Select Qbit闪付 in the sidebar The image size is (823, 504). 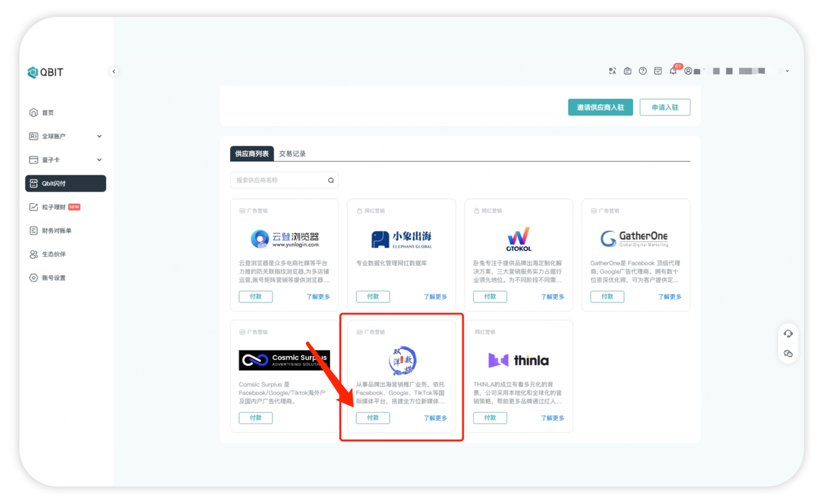[x=66, y=183]
